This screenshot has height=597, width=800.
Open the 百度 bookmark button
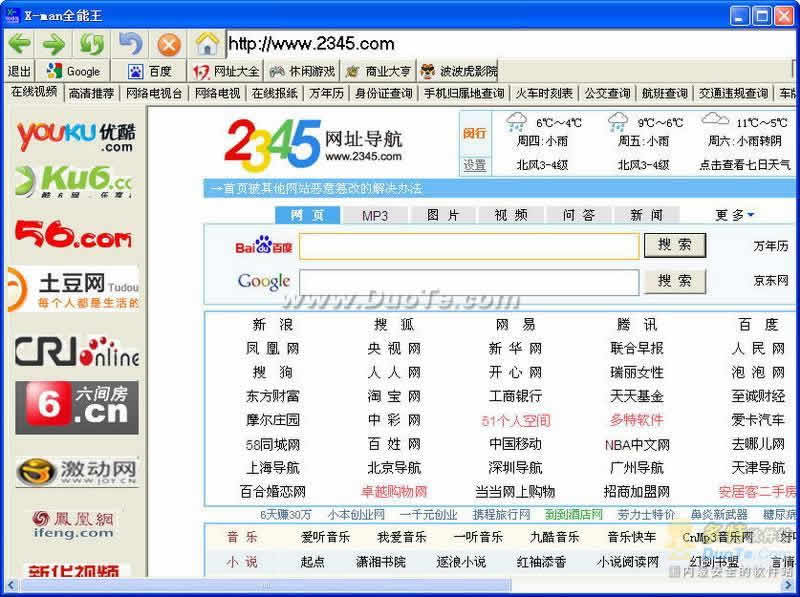[x=149, y=71]
